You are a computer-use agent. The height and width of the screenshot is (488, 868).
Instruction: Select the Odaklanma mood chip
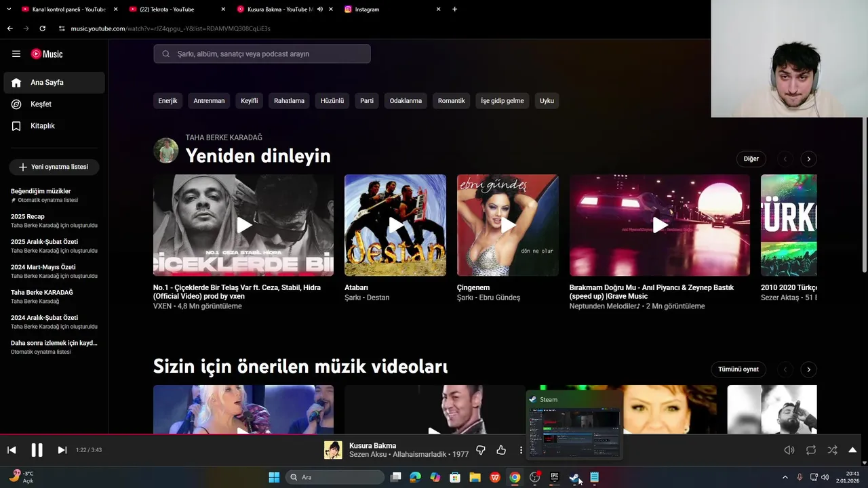406,101
